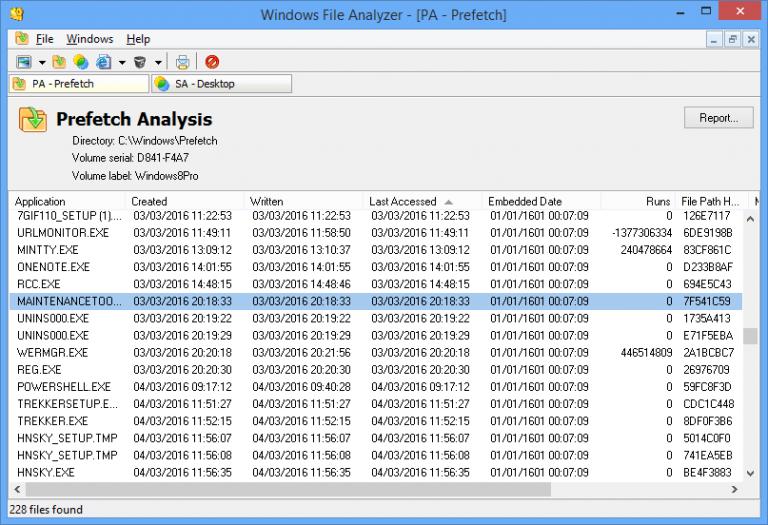Click the Index.dat Internet Explorer icon
The image size is (768, 525).
(103, 62)
